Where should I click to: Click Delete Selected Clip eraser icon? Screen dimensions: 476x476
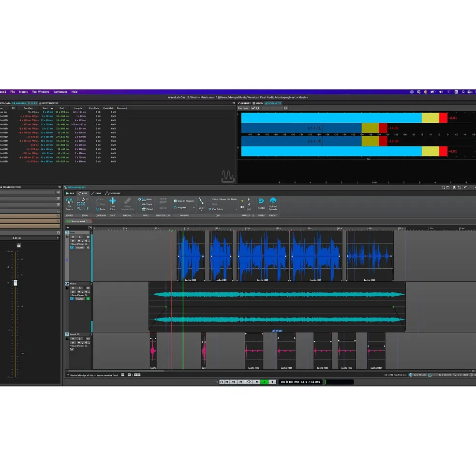coord(127,201)
